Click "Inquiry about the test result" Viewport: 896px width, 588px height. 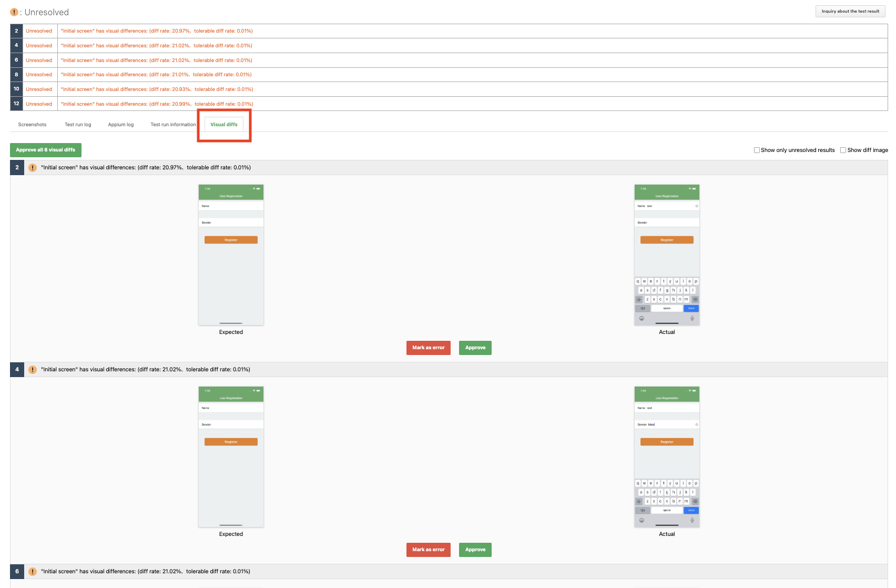coord(850,11)
